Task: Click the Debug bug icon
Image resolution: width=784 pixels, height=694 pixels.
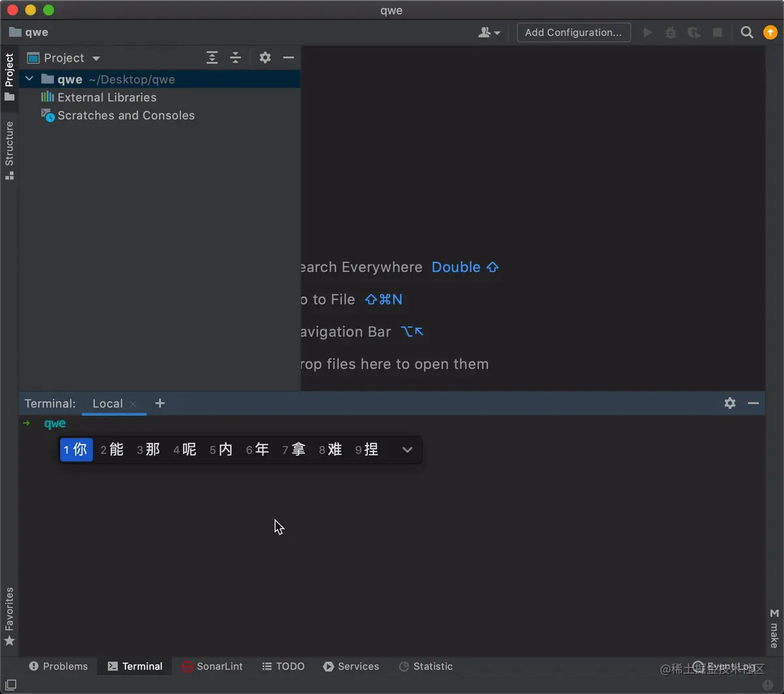Action: point(670,32)
